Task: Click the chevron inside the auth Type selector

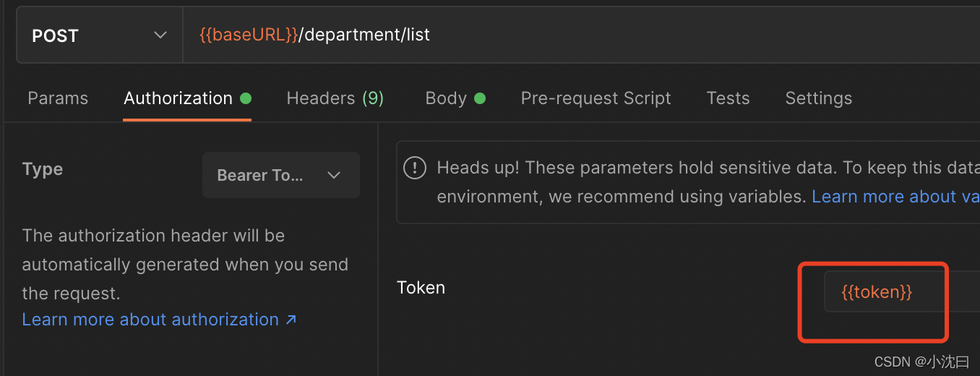Action: click(334, 176)
